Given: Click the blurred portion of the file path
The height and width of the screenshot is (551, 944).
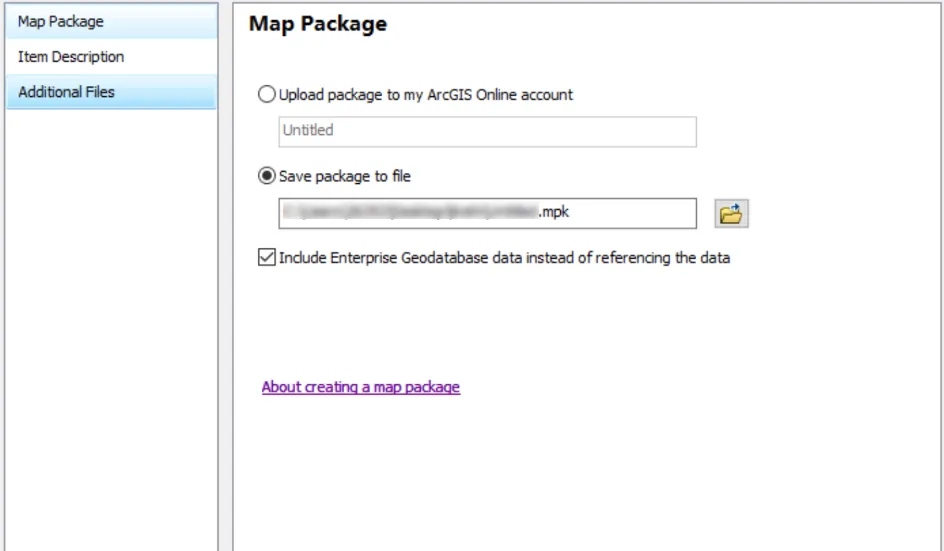Looking at the screenshot, I should [410, 212].
